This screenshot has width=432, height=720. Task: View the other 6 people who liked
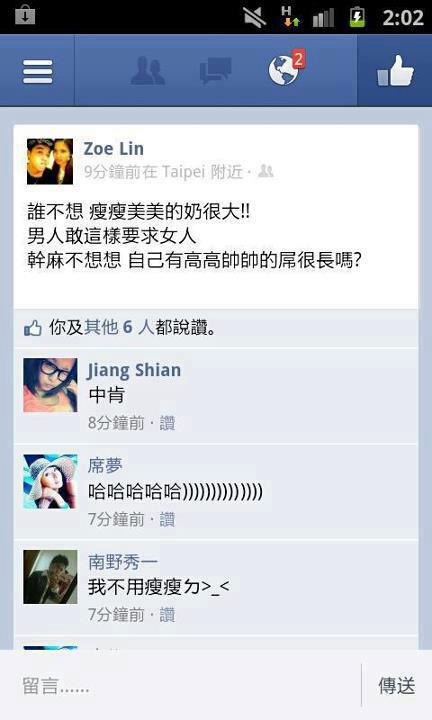tap(119, 327)
